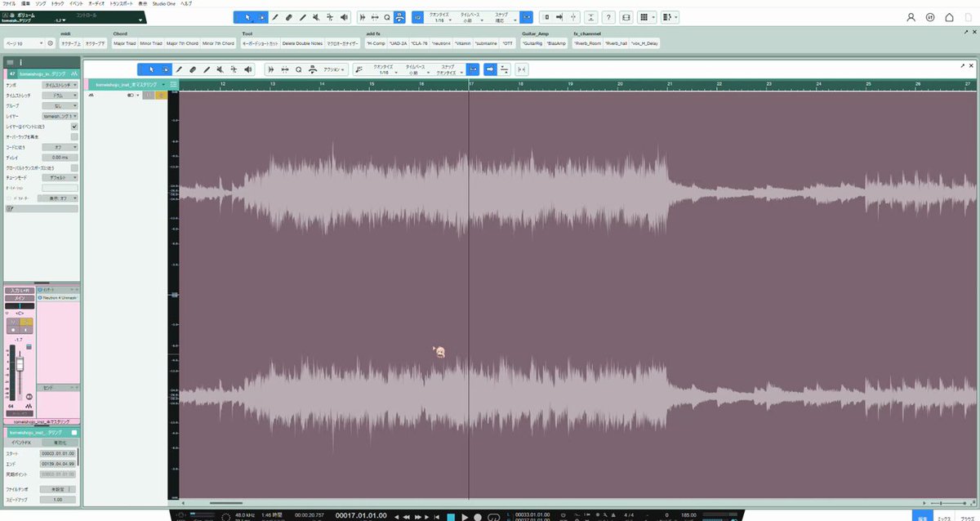Open the テンポ タイムストレッチ dropdown
Screen dimensions: 980x521
[x=60, y=84]
